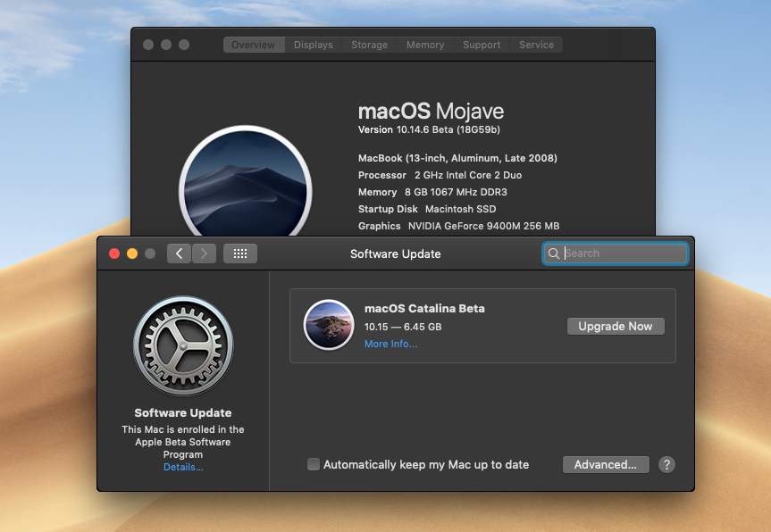Click the back arrow in Software Update
The width and height of the screenshot is (771, 532).
179,254
